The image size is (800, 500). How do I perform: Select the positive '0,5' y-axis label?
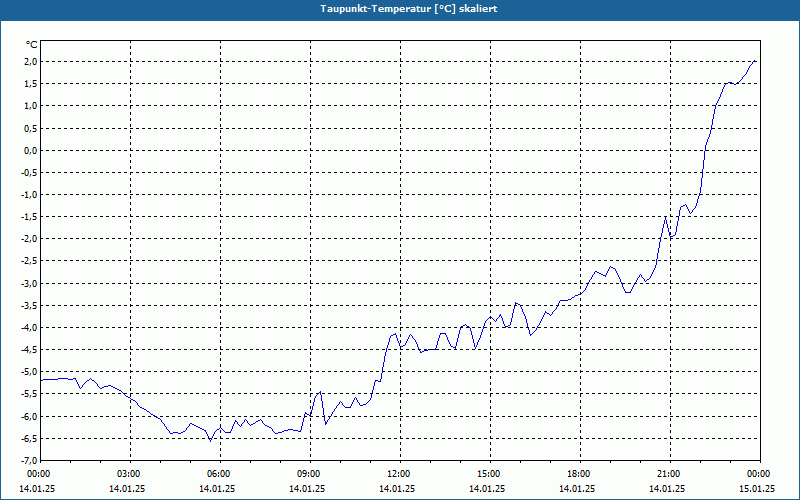(x=31, y=128)
